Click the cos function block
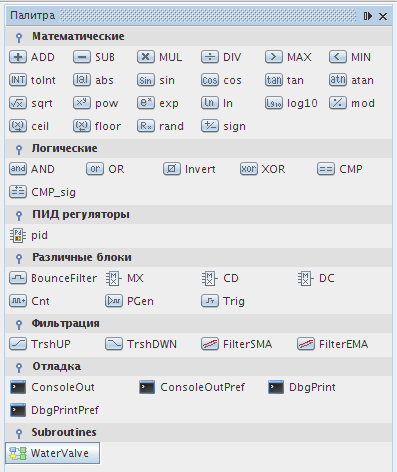The image size is (397, 472). click(221, 80)
